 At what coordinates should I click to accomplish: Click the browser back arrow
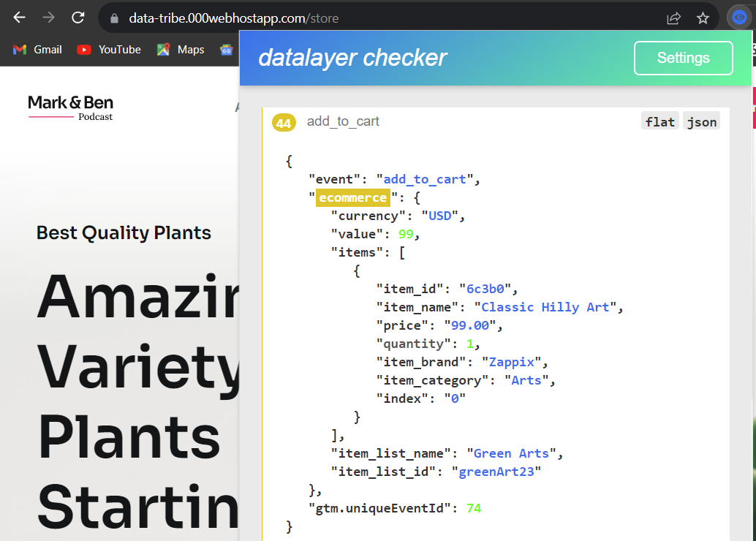[20, 18]
